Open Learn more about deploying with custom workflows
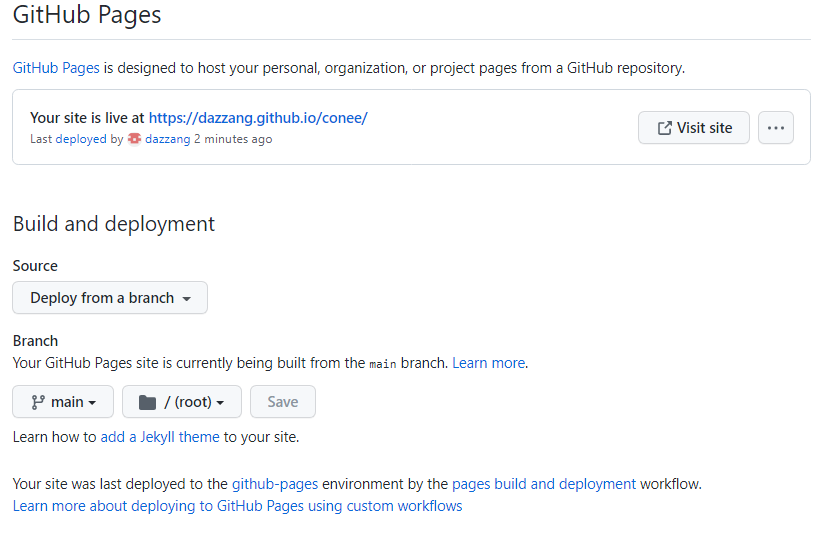This screenshot has height=540, width=825. pyautogui.click(x=238, y=506)
